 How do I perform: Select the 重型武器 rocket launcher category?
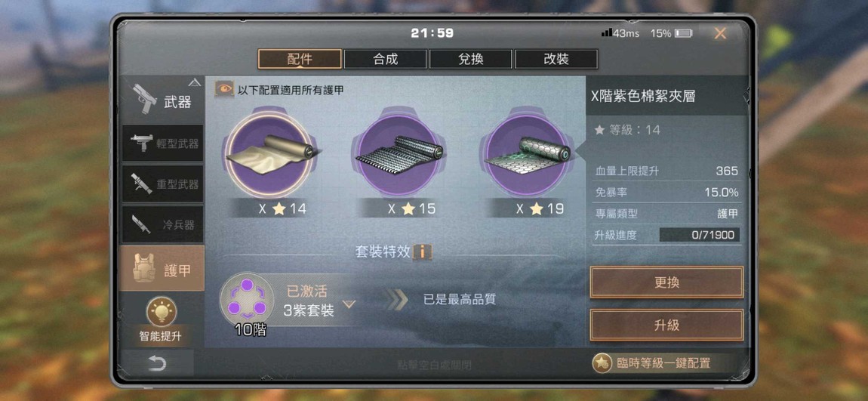[x=163, y=184]
